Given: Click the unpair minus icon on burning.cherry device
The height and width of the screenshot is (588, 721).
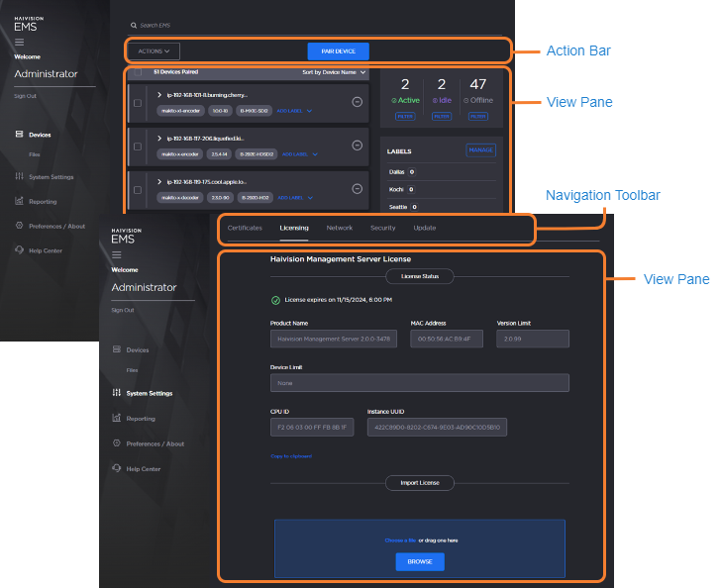Looking at the screenshot, I should click(358, 101).
